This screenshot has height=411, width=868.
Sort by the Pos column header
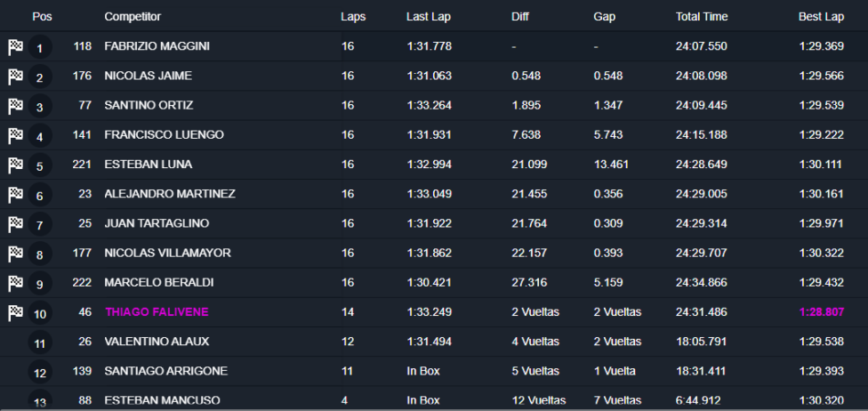point(41,17)
